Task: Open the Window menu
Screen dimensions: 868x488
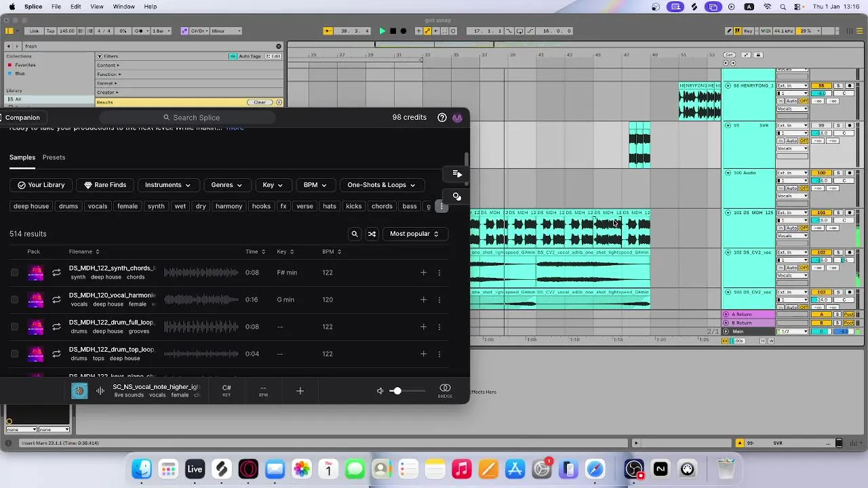Action: point(123,6)
